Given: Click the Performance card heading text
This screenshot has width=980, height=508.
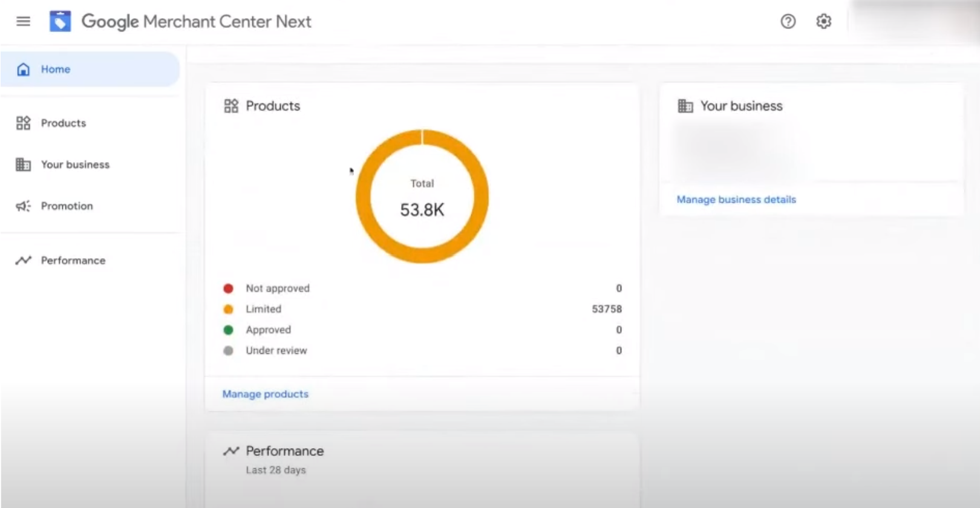Looking at the screenshot, I should (x=285, y=451).
